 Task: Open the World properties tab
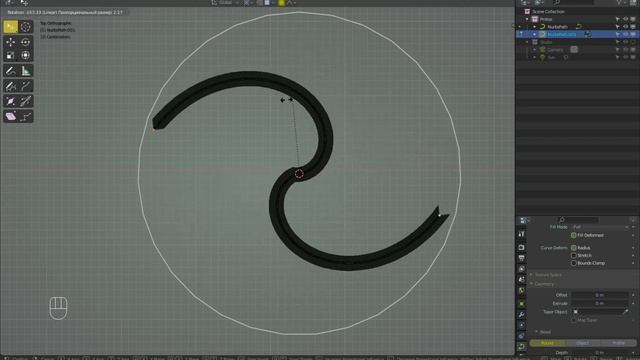[x=521, y=290]
